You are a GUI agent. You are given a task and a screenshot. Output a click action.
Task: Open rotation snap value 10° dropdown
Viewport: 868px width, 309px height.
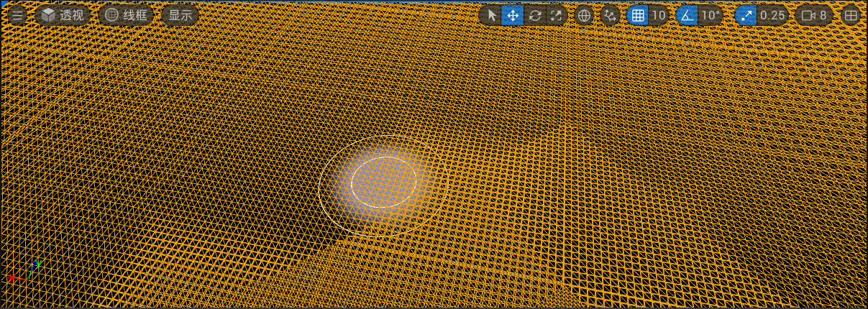pos(711,15)
